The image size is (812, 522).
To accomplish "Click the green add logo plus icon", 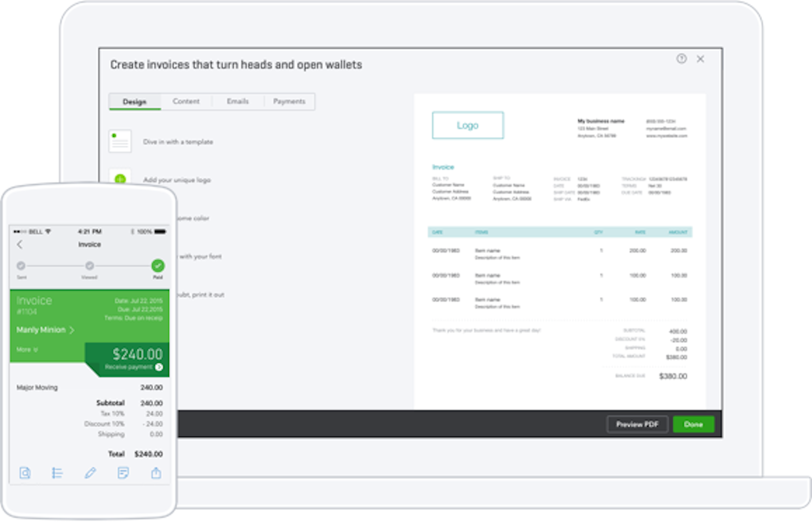I will pos(120,179).
